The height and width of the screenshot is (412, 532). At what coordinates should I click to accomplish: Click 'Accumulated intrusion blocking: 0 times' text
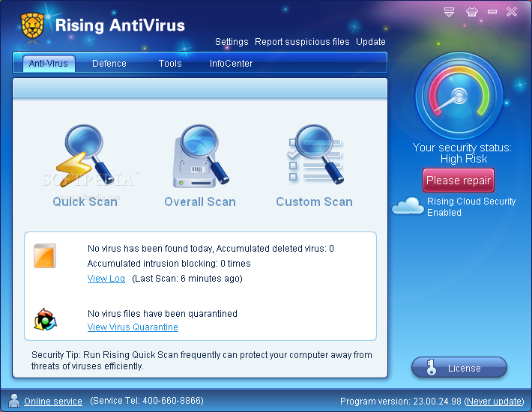coord(169,264)
